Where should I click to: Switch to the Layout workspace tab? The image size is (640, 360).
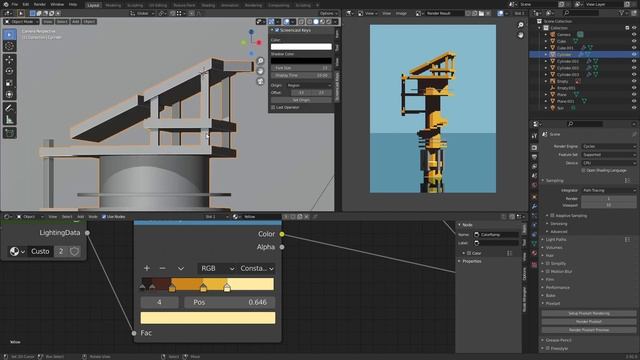93,5
